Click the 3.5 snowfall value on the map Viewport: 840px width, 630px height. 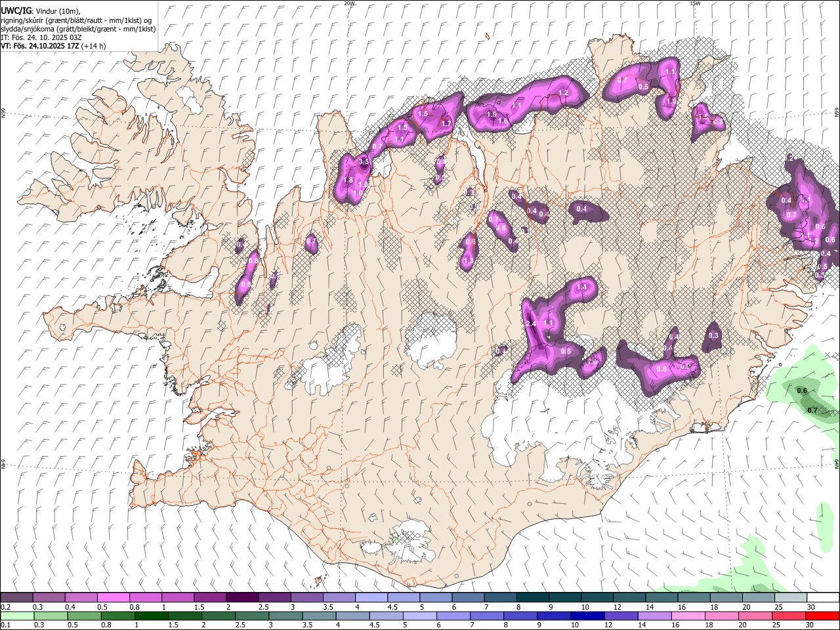pos(365,161)
